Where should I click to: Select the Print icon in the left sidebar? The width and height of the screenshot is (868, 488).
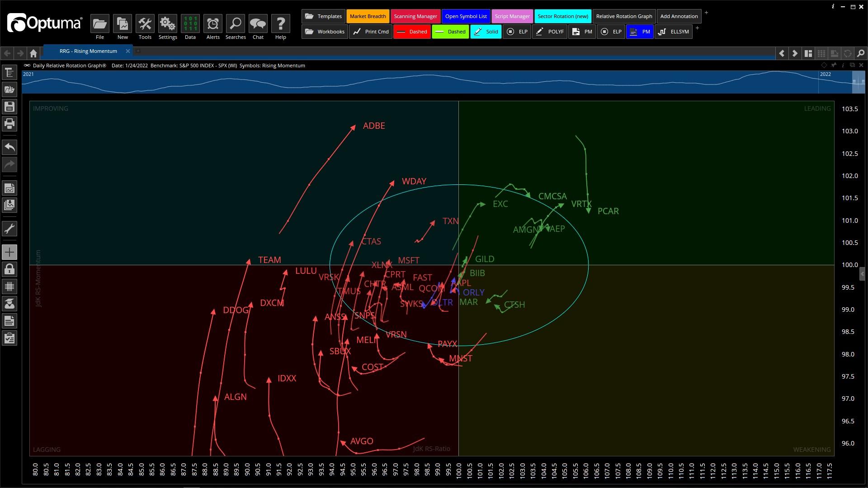[9, 124]
